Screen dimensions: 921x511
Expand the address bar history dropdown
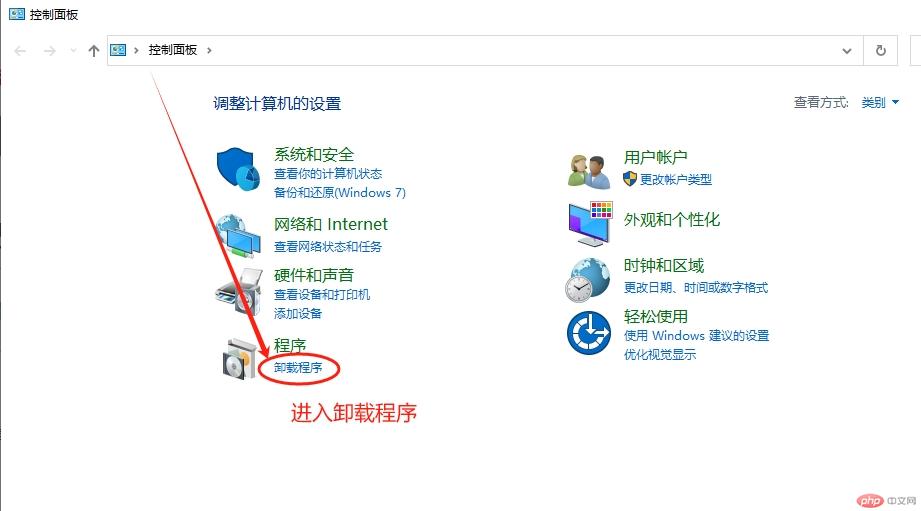846,51
